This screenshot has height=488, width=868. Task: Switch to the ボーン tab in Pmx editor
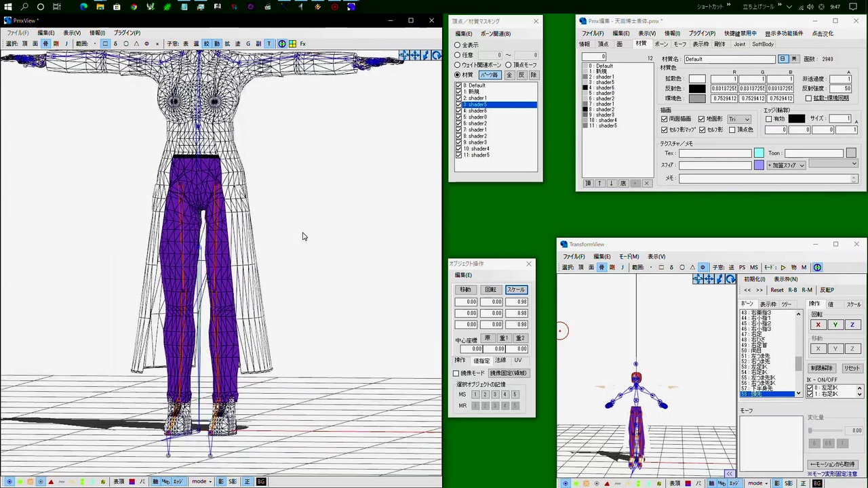660,44
